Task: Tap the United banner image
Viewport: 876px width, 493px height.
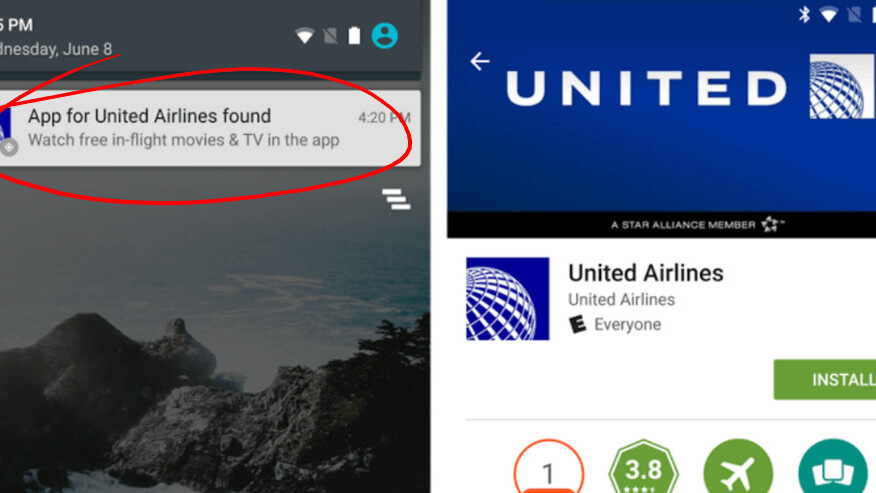Action: tap(661, 118)
